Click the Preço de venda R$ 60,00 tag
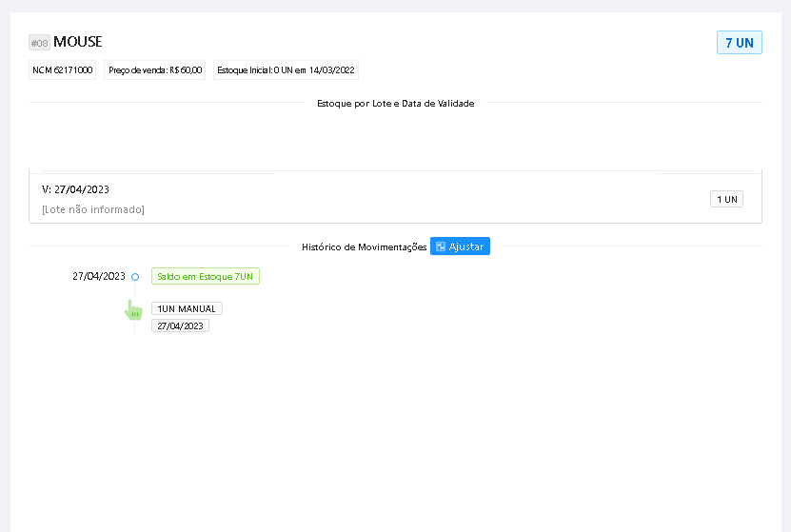The image size is (791, 532). 155,70
